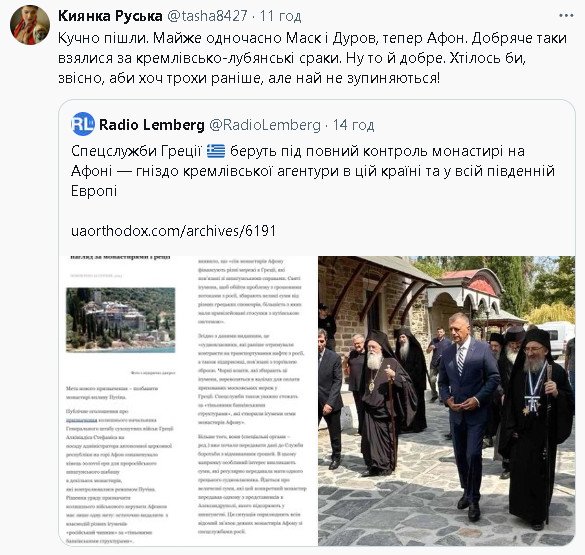585x555 pixels.
Task: Click the Greek flag emoji
Action: (216, 151)
